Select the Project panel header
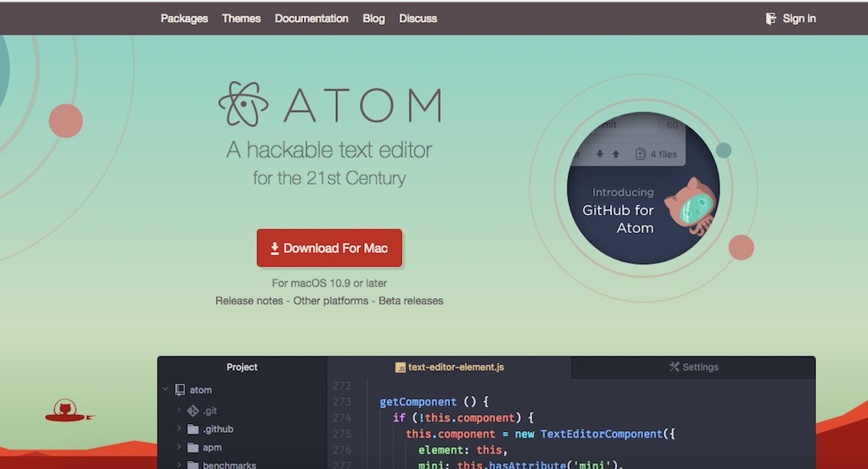The height and width of the screenshot is (469, 868). [x=242, y=367]
